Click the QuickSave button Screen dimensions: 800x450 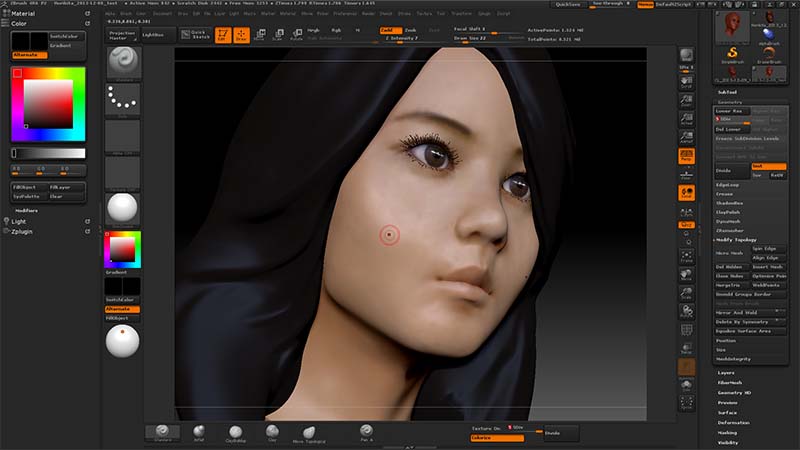(x=568, y=4)
